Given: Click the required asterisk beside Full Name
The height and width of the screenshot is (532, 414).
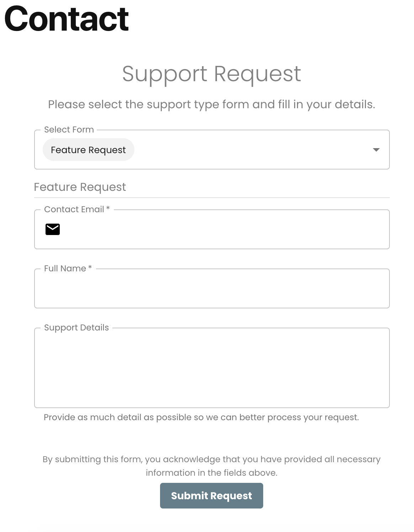Looking at the screenshot, I should pyautogui.click(x=90, y=268).
